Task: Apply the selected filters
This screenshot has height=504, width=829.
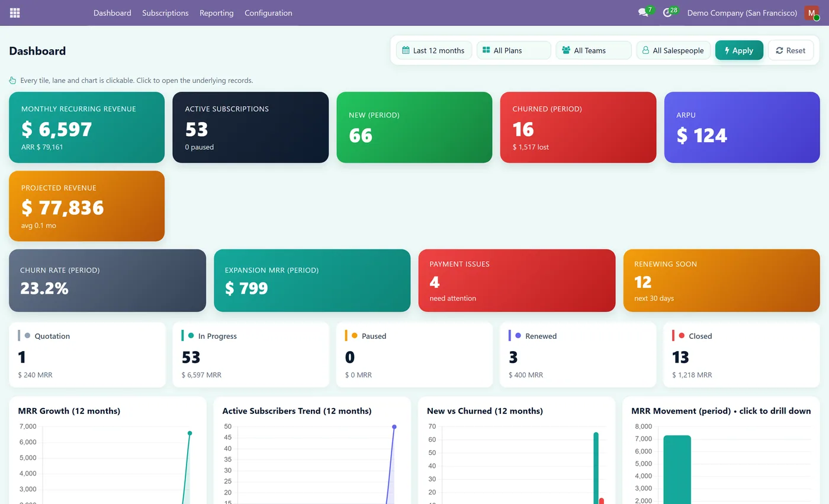Action: 739,50
